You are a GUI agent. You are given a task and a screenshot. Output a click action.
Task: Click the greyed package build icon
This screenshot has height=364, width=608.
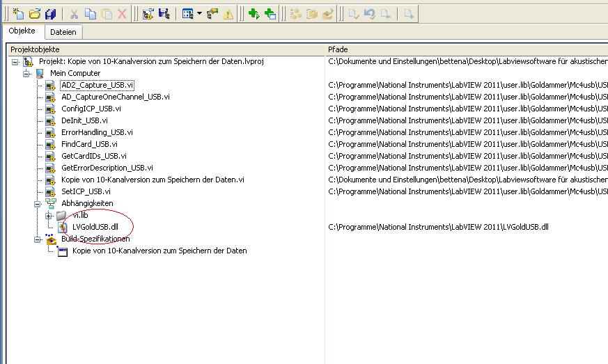coord(312,14)
